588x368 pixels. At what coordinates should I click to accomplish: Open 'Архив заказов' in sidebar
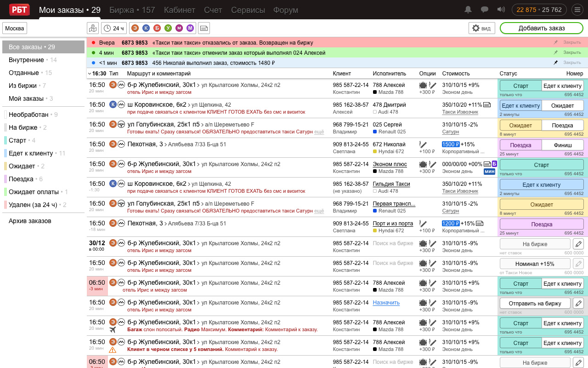tap(30, 221)
